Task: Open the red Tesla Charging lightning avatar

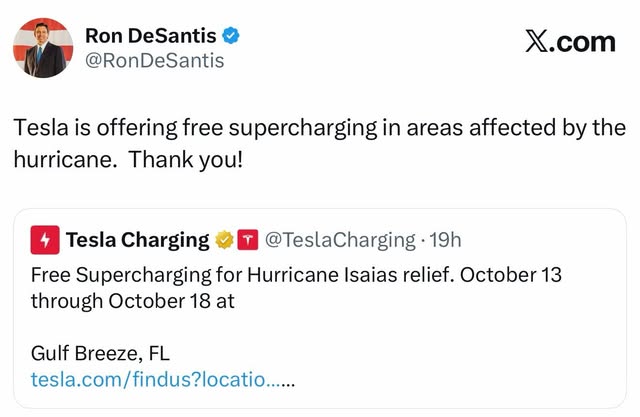Action: (45, 240)
